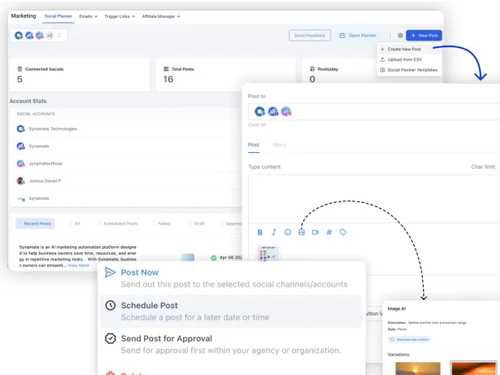Click the green status check next to Apr 06
The width and height of the screenshot is (500, 375).
click(214, 258)
